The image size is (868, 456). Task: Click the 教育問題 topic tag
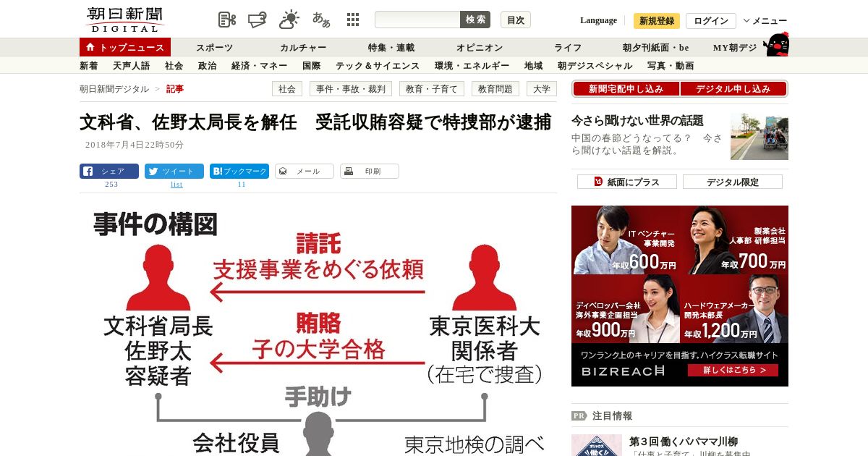[x=495, y=89]
